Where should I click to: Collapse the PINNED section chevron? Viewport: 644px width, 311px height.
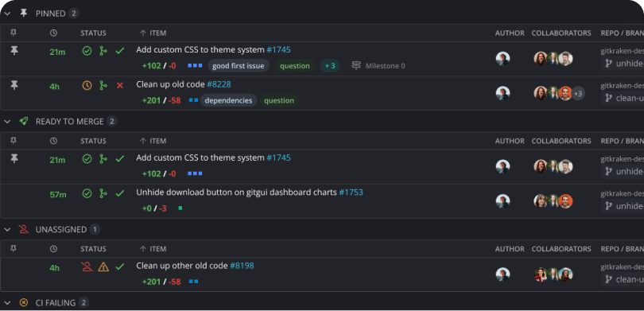click(7, 14)
